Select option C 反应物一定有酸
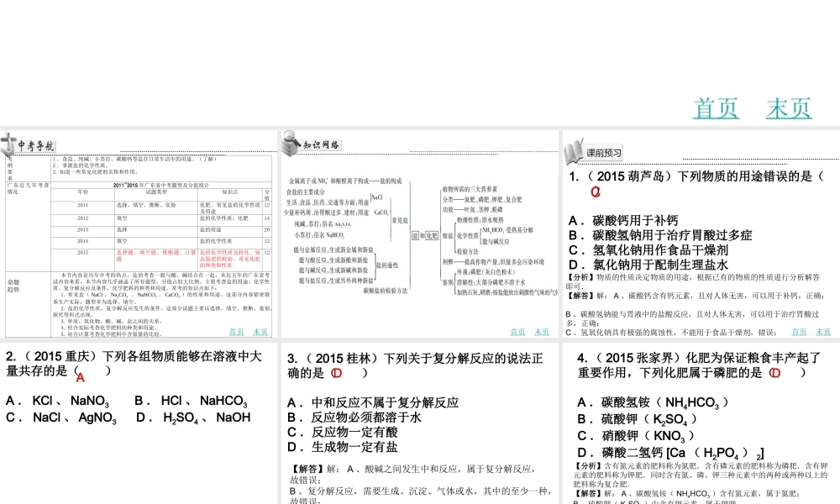Image resolution: width=840 pixels, height=504 pixels. 343,433
